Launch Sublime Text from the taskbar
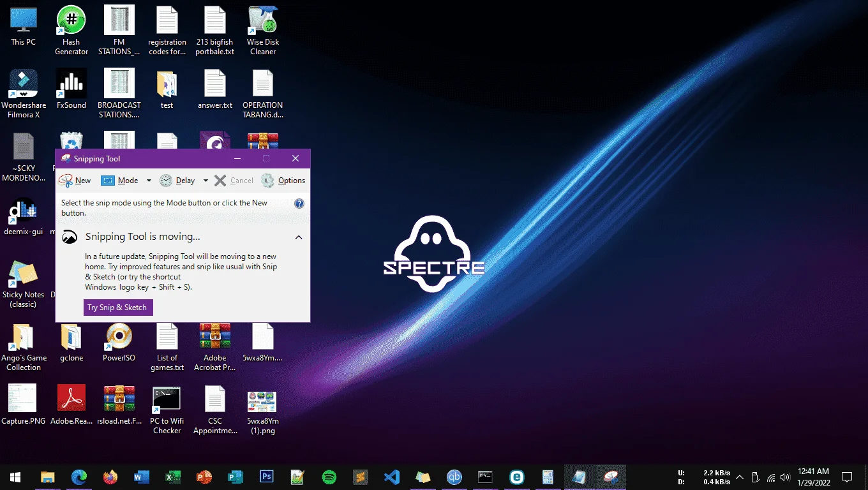The height and width of the screenshot is (490, 868). point(361,477)
